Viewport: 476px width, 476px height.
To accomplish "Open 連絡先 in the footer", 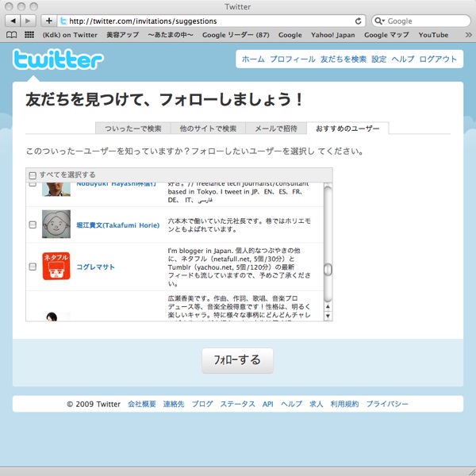I will [174, 404].
